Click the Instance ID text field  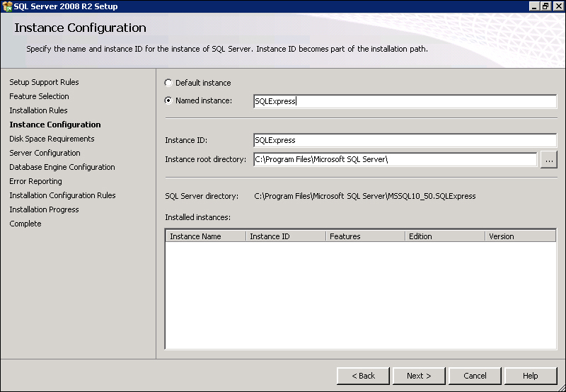pos(405,140)
